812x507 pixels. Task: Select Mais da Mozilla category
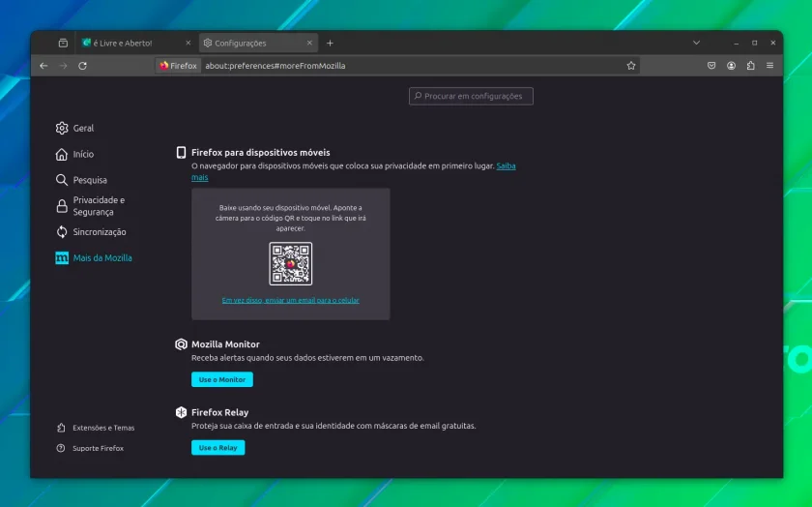click(94, 257)
